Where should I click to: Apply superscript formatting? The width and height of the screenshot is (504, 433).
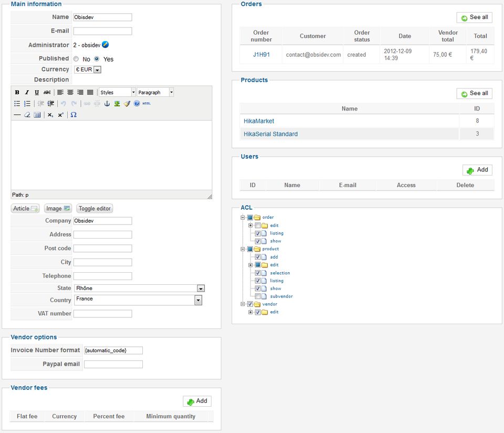tap(60, 115)
